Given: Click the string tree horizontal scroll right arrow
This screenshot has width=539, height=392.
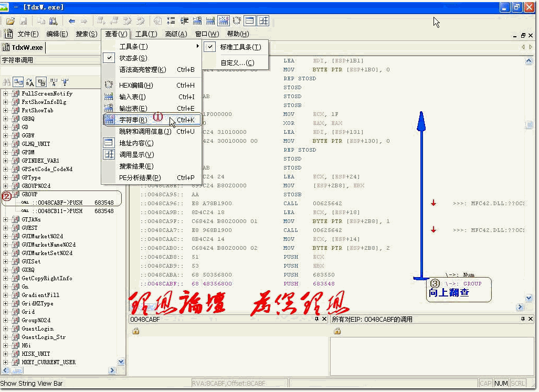Looking at the screenshot, I should [x=112, y=370].
